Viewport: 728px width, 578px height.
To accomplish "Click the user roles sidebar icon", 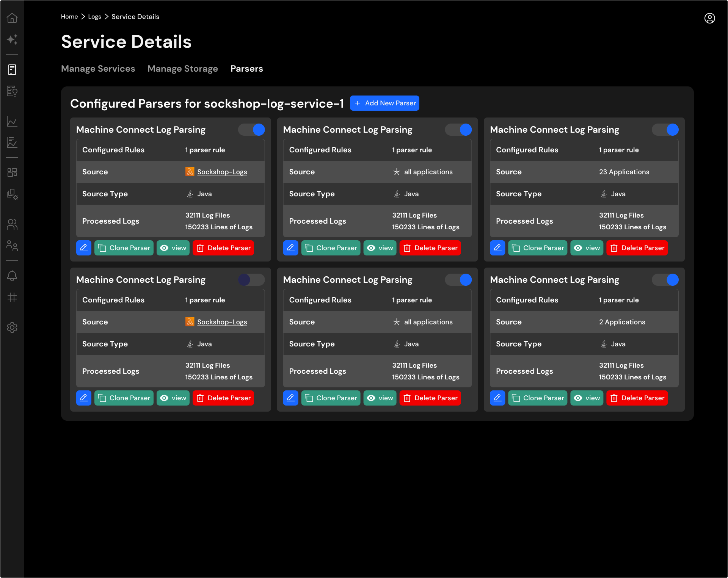I will 12,246.
